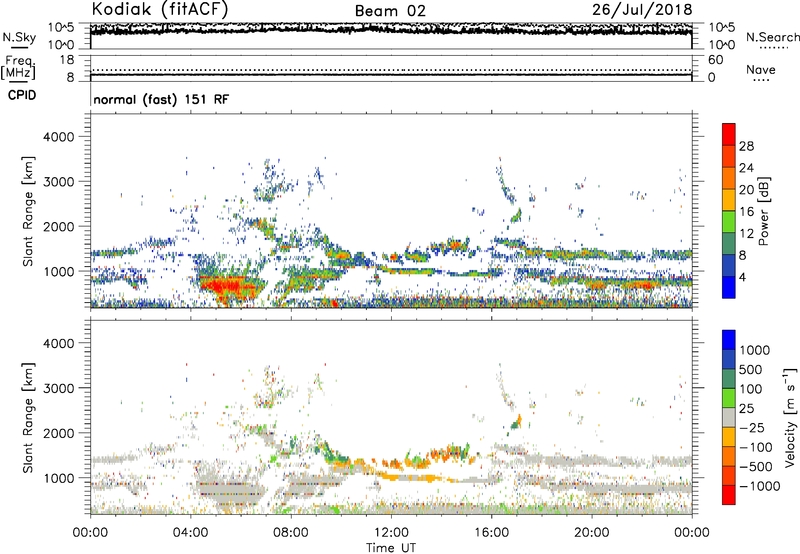Image resolution: width=800 pixels, height=554 pixels.
Task: Click the 'Nave' label
Action: (761, 69)
